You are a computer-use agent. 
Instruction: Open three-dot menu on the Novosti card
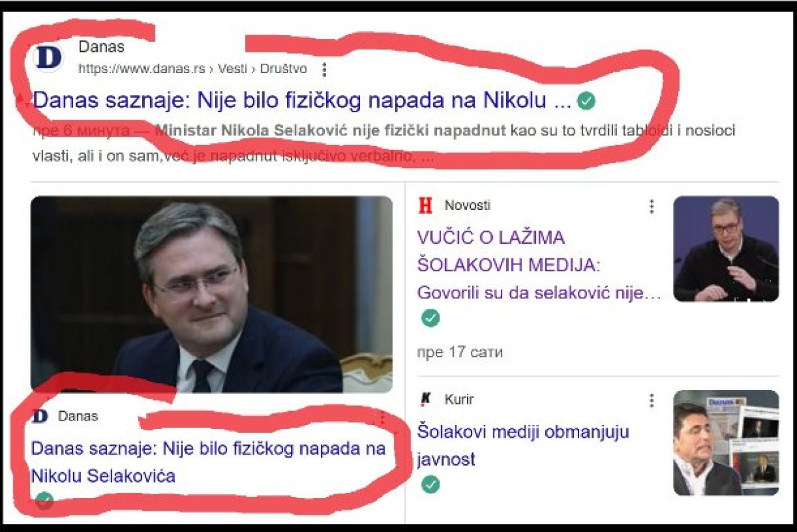(652, 207)
